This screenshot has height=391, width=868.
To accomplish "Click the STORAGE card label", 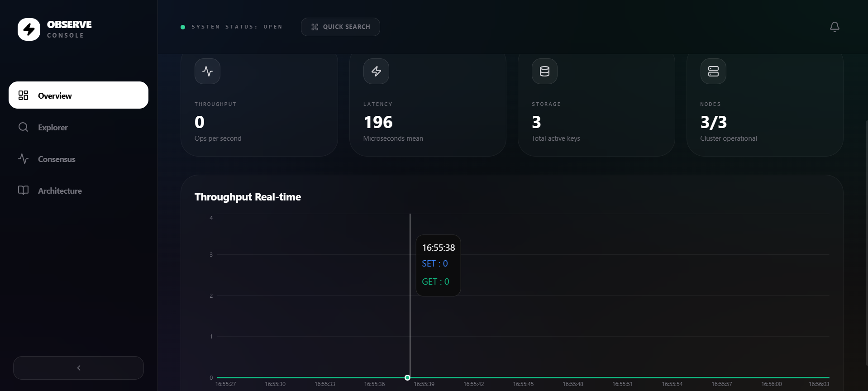I will click(x=546, y=104).
